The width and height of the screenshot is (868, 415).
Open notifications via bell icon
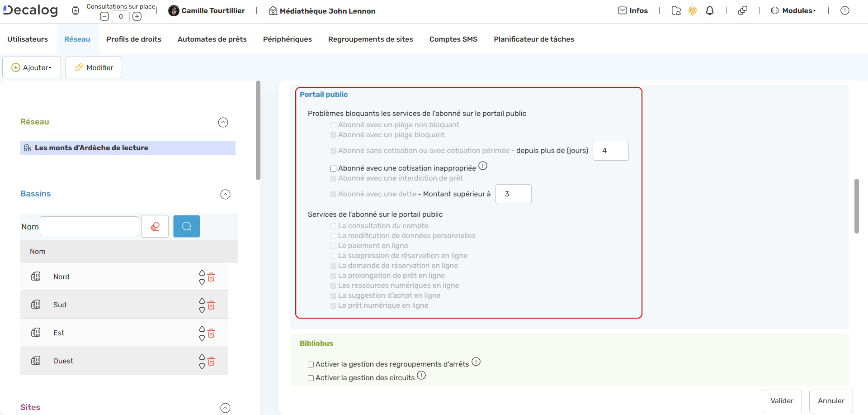click(x=709, y=10)
